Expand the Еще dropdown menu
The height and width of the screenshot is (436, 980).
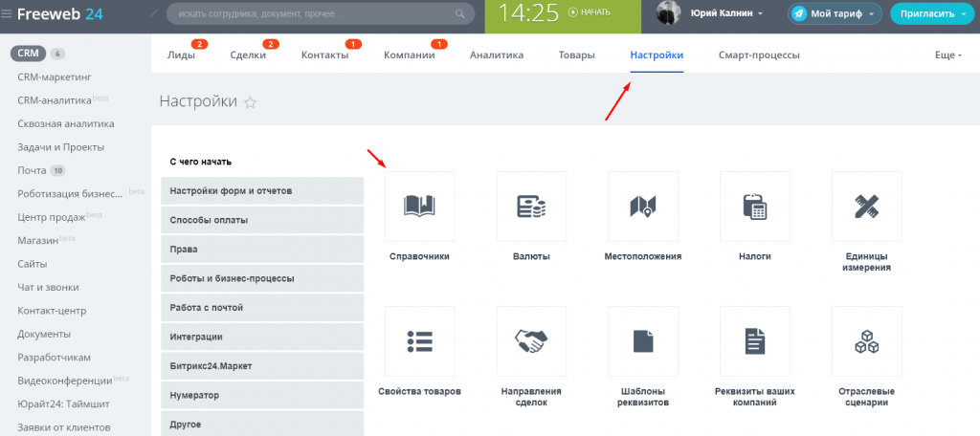tap(947, 55)
